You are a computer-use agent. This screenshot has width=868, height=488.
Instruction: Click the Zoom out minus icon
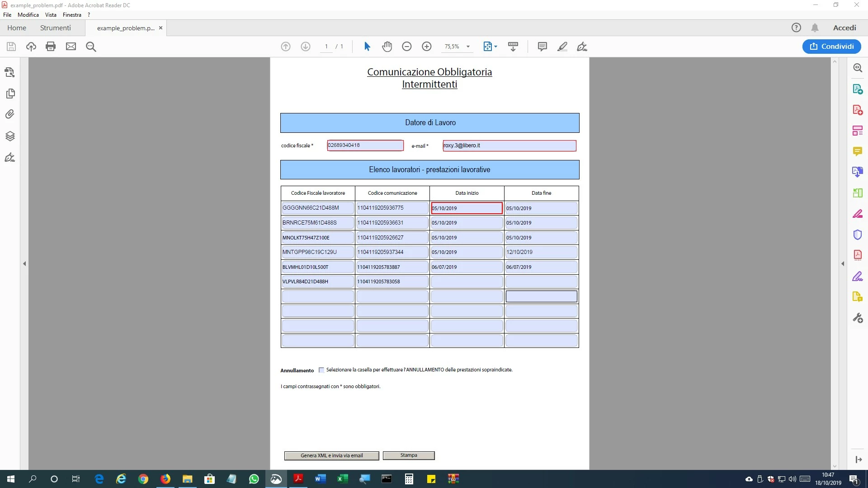click(407, 47)
